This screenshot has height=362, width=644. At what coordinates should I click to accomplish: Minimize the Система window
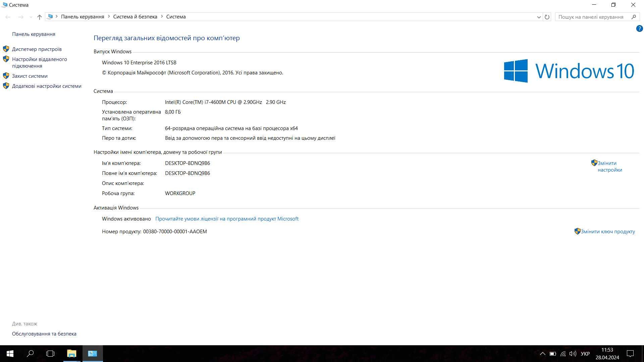click(x=594, y=5)
